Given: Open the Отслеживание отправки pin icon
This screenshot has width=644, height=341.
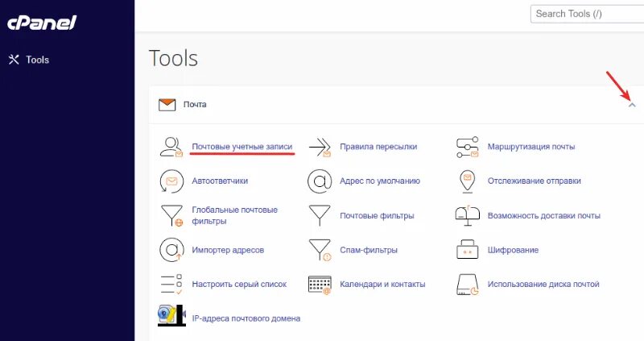Looking at the screenshot, I should click(x=468, y=181).
